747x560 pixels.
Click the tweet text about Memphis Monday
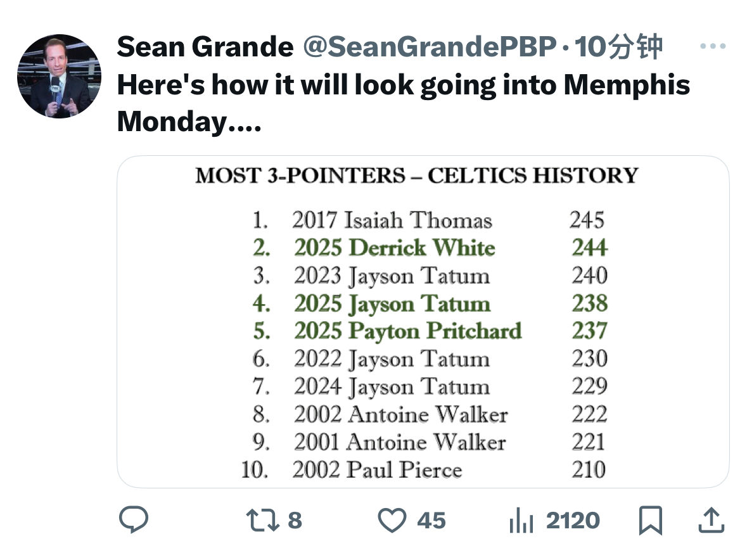404,103
